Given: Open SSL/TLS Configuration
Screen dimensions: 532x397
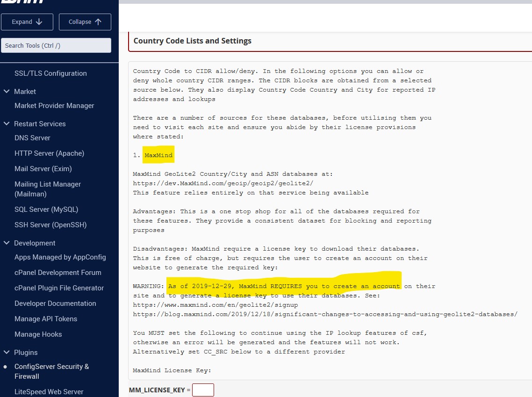Looking at the screenshot, I should pos(50,73).
